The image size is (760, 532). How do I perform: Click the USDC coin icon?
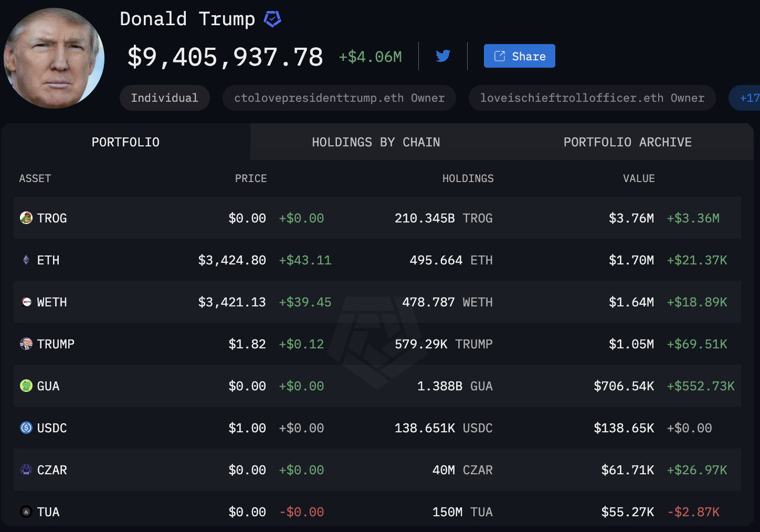(26, 428)
